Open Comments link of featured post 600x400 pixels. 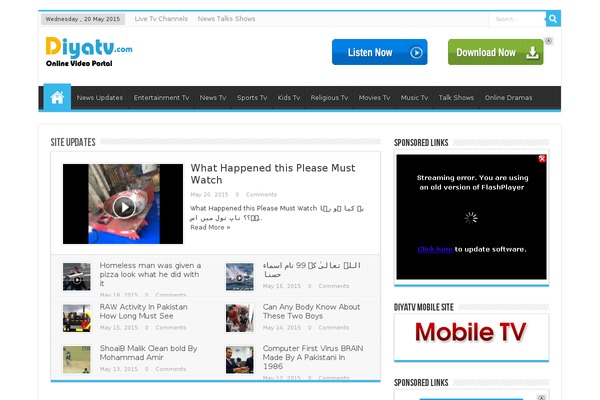click(x=261, y=194)
